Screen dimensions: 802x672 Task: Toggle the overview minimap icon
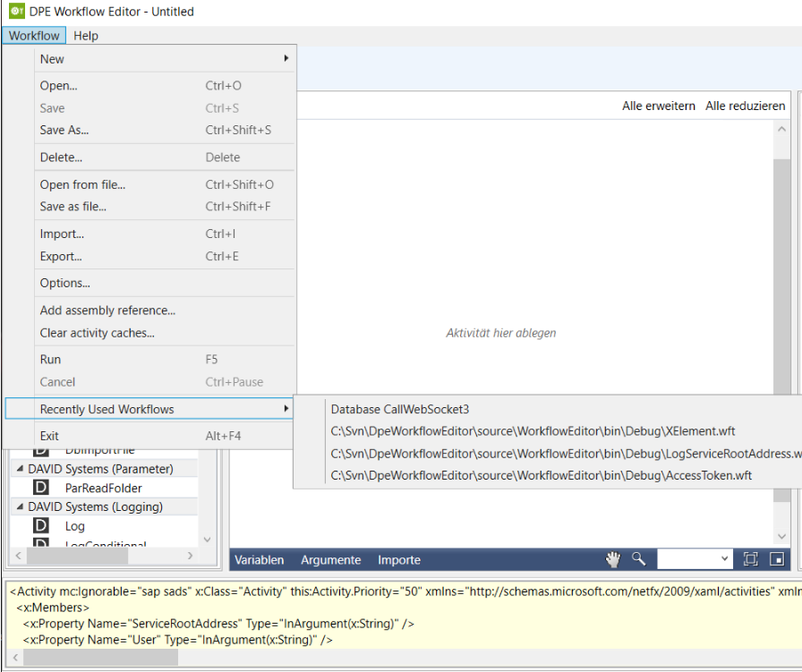[x=777, y=559]
